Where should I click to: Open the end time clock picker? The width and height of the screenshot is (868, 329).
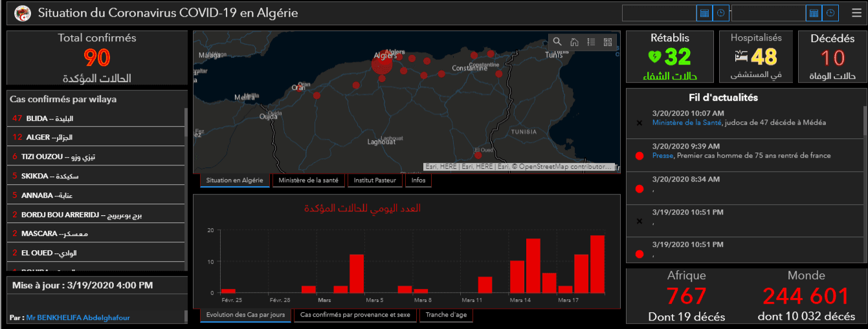coord(830,13)
